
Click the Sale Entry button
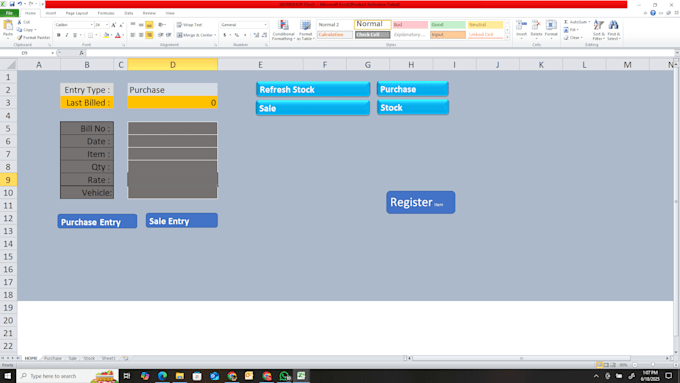point(182,221)
